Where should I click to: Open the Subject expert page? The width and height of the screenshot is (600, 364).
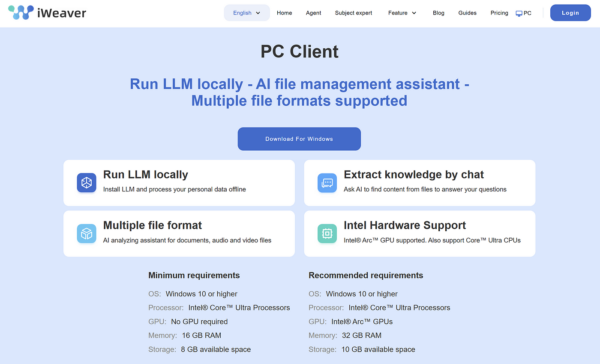pyautogui.click(x=354, y=13)
